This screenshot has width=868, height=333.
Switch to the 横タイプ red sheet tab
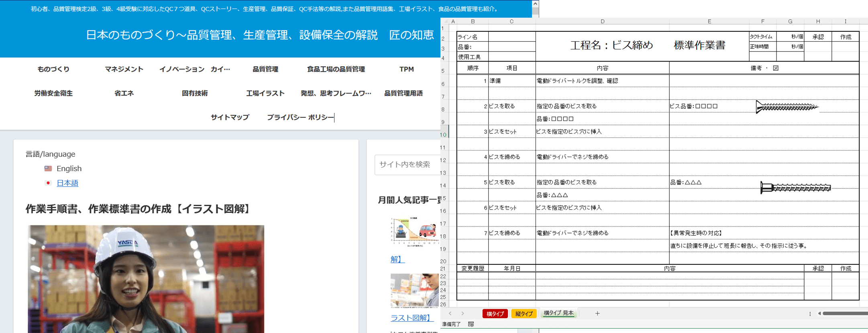495,314
